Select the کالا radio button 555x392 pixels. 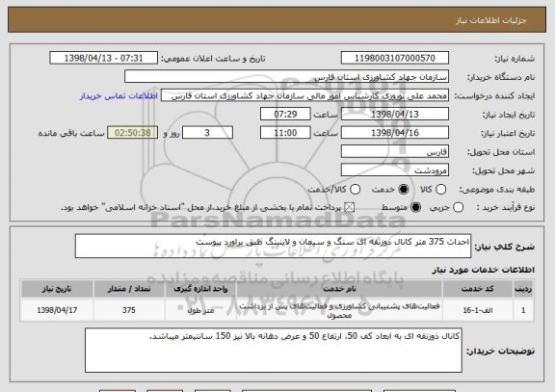coord(440,190)
